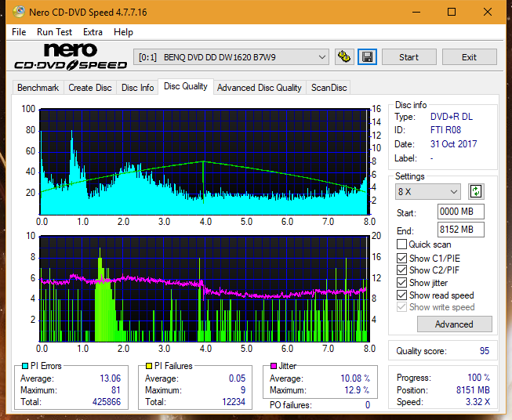Click the yellow PI Failures legend swatch
This screenshot has height=420, width=512.
pos(149,366)
